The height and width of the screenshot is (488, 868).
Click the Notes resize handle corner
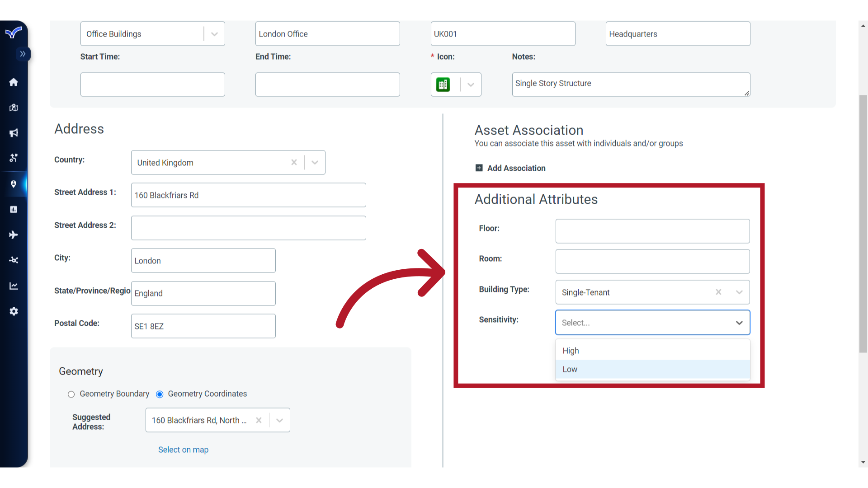(x=747, y=93)
